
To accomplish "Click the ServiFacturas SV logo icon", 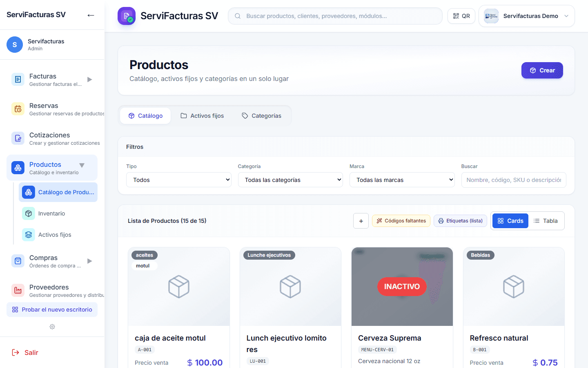I will [127, 16].
